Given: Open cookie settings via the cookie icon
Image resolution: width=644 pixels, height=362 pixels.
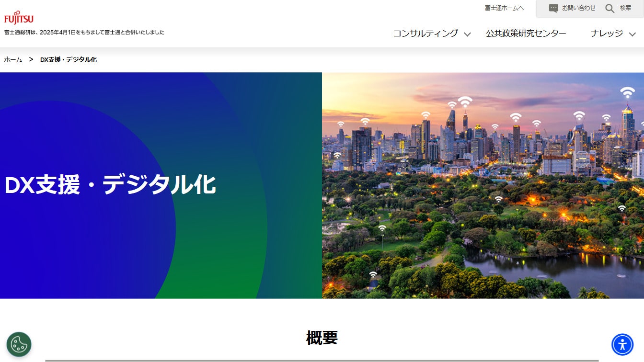Looking at the screenshot, I should 19,344.
